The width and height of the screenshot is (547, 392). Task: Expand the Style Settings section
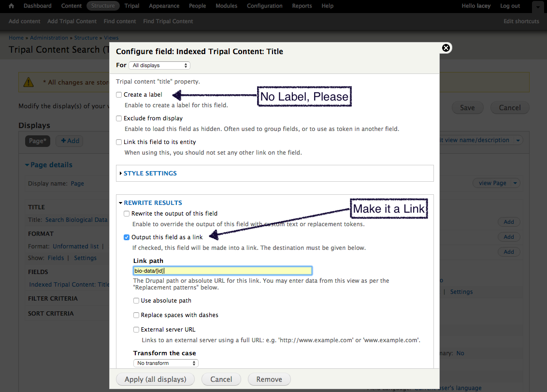[x=150, y=173]
